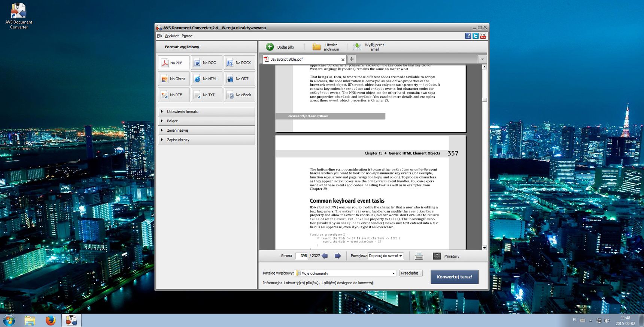Pick the Na eBook output format
Image resolution: width=644 pixels, height=327 pixels.
click(x=240, y=95)
